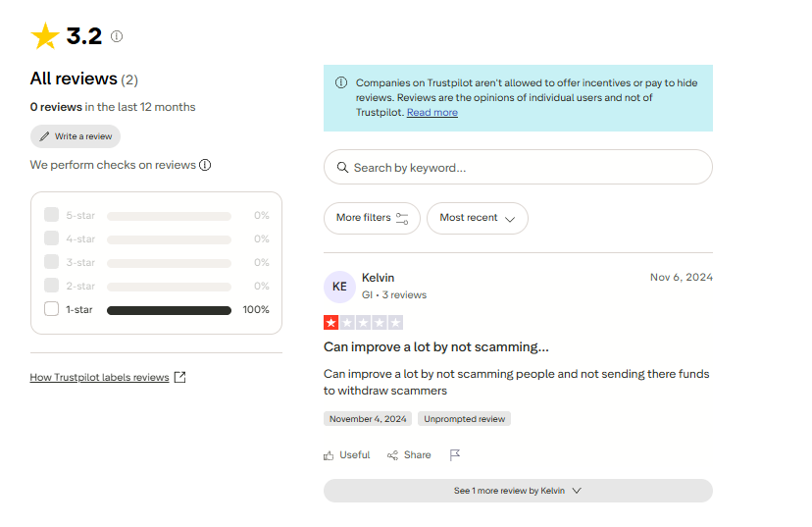Click the info icon in the Trustpilot notice banner
This screenshot has height=527, width=812.
340,82
